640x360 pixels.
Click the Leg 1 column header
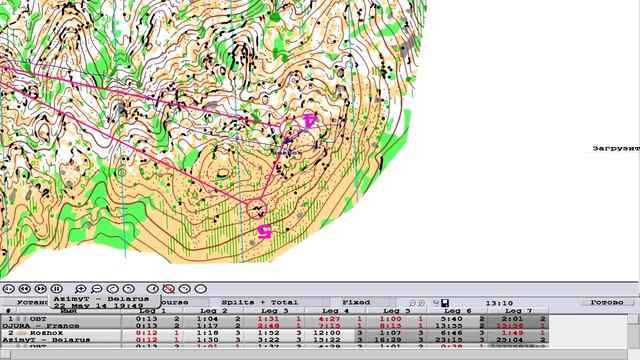tap(152, 311)
